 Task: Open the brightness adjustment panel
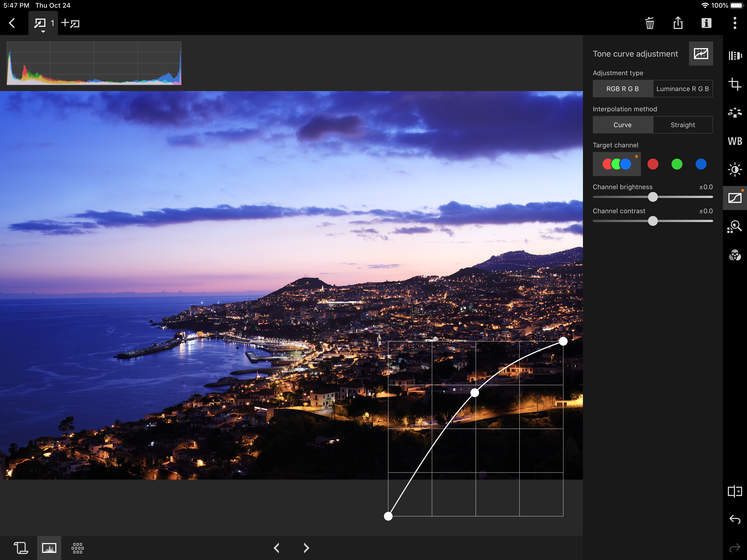[734, 169]
